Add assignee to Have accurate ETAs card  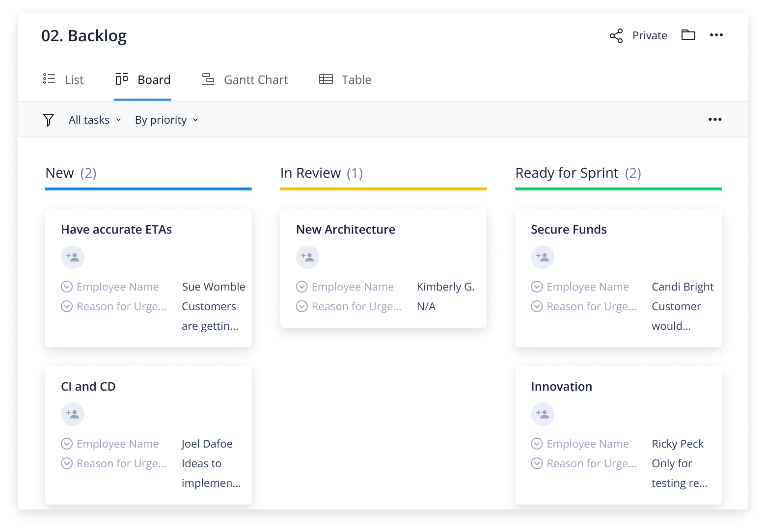[73, 257]
